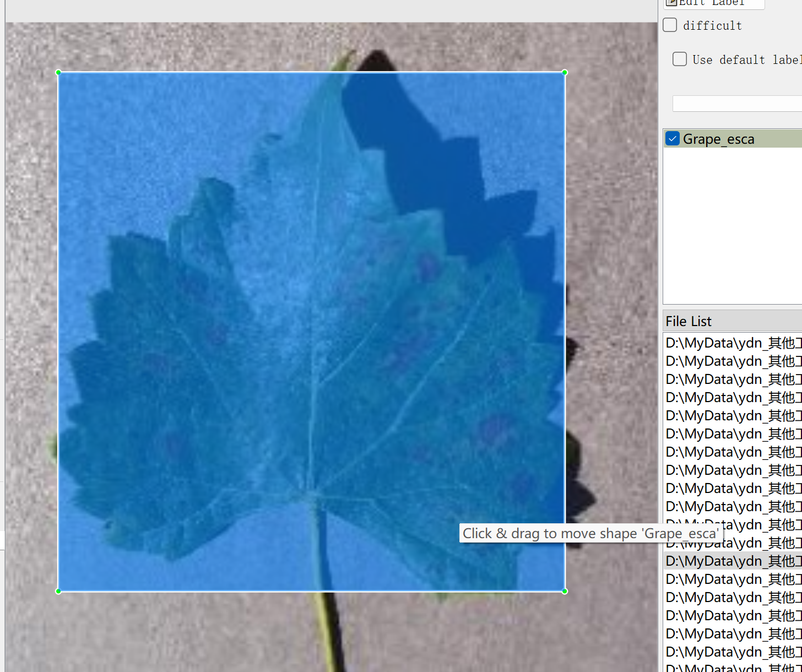This screenshot has height=672, width=802.
Task: Select the highlighted file row in File List
Action: tap(733, 561)
